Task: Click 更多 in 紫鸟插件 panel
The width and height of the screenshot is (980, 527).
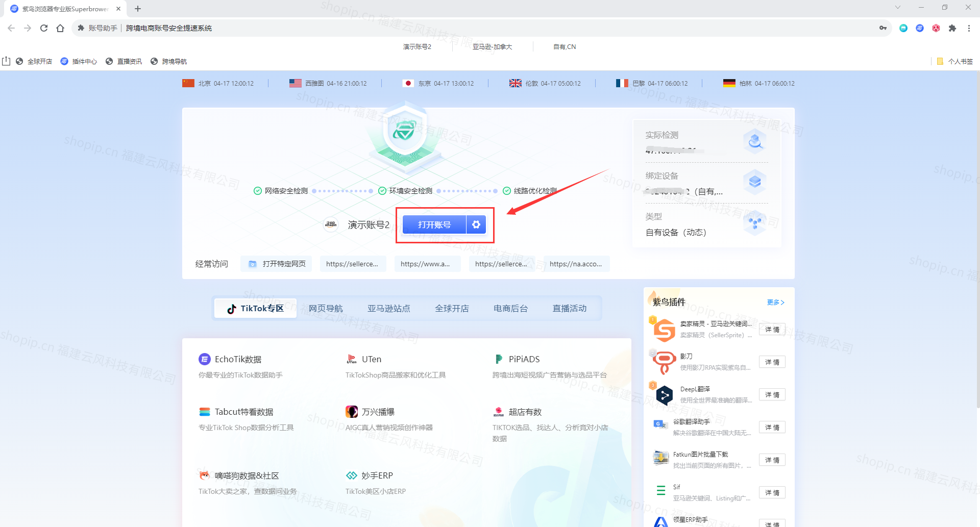Action: tap(775, 302)
